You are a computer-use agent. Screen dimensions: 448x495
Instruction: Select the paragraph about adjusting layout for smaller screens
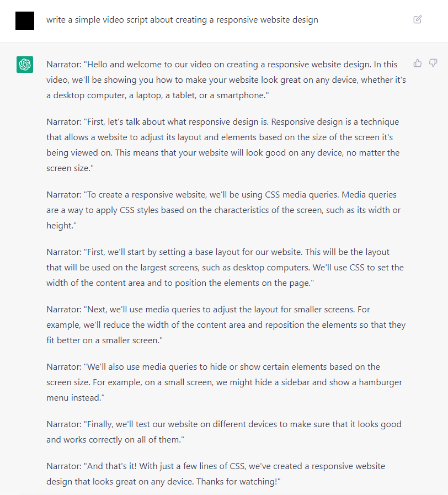click(x=226, y=324)
